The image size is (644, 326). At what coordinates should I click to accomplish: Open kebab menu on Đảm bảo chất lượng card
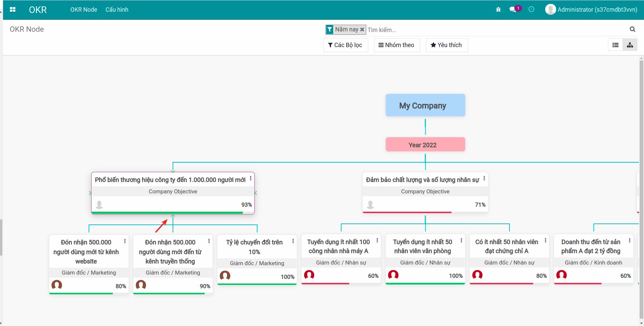pos(484,179)
